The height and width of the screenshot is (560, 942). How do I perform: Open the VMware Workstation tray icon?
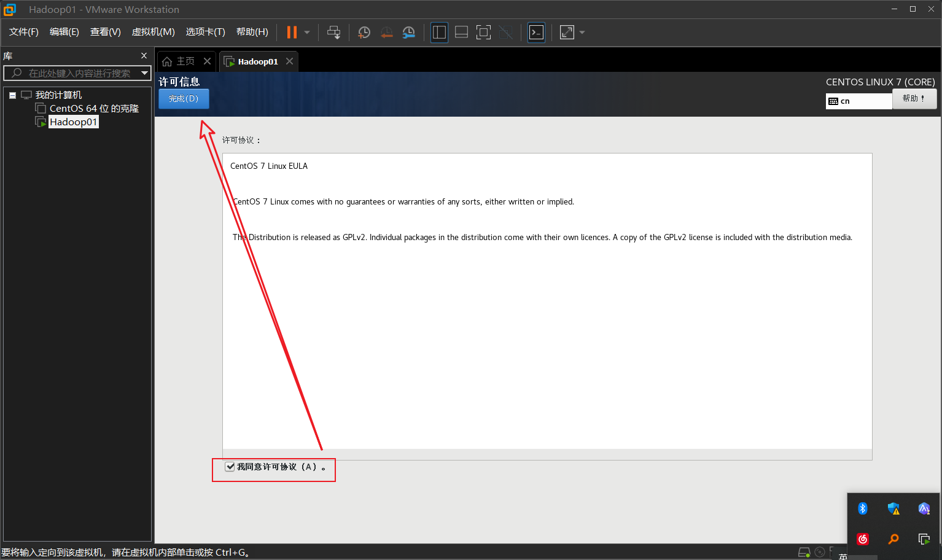[924, 539]
